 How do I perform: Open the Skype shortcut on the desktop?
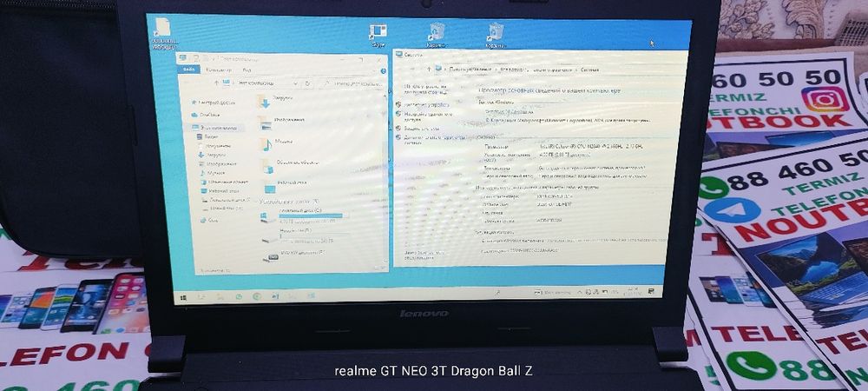tap(378, 35)
